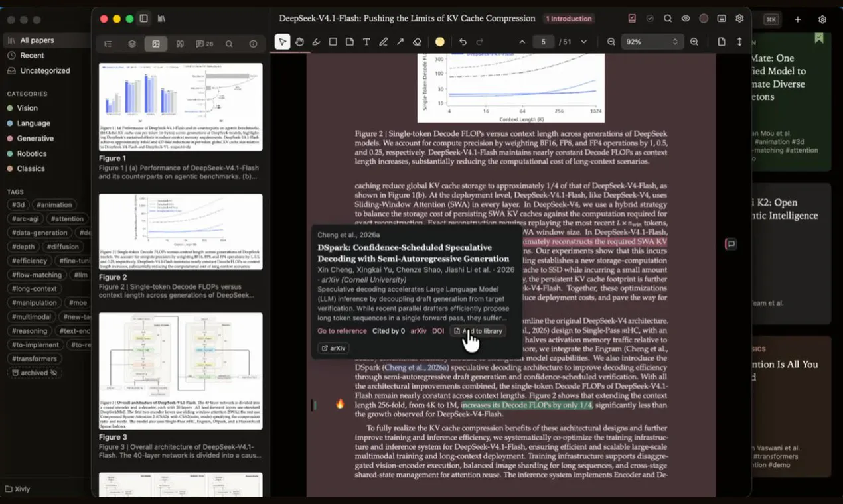Go to next page with down chevron
Viewport: 843px width, 504px height.
click(x=583, y=42)
